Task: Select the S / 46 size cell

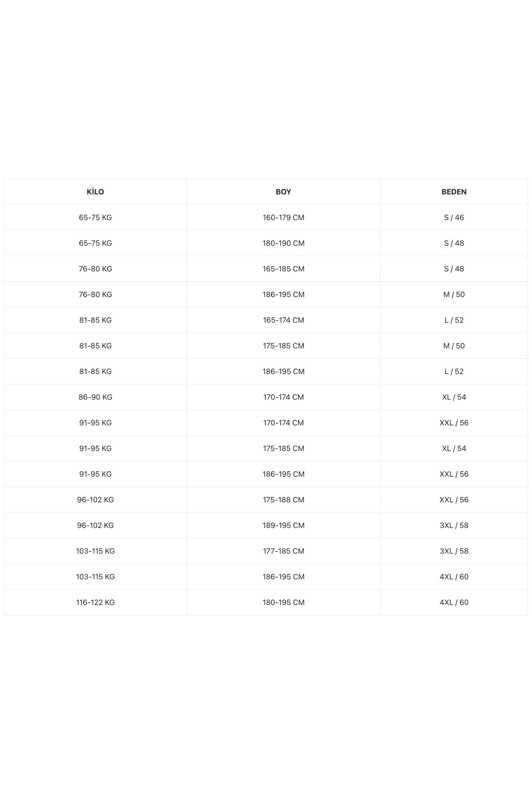Action: [x=454, y=218]
